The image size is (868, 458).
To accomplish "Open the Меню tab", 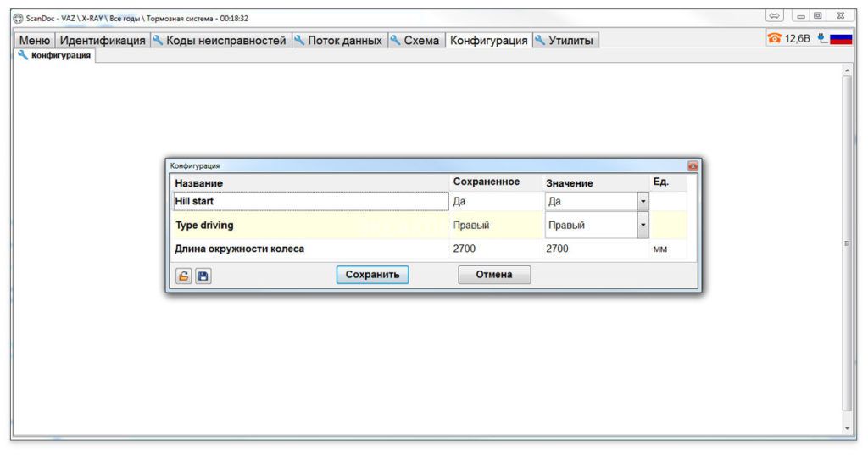I will [35, 40].
